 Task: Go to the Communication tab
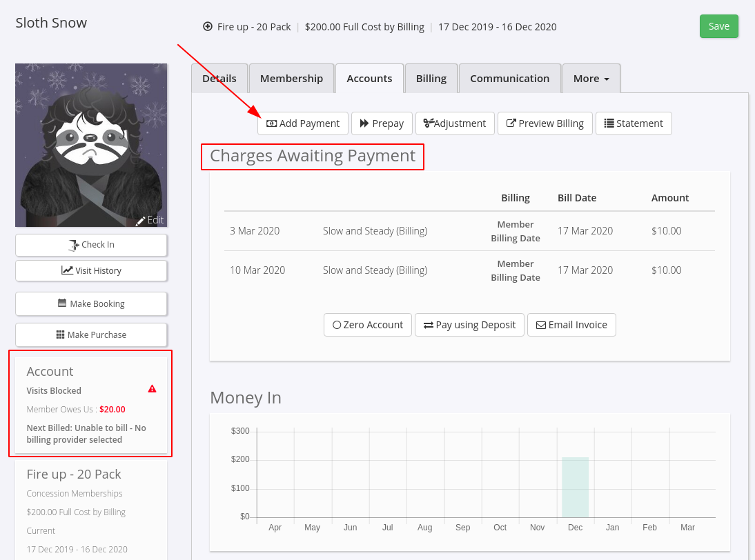(x=510, y=79)
